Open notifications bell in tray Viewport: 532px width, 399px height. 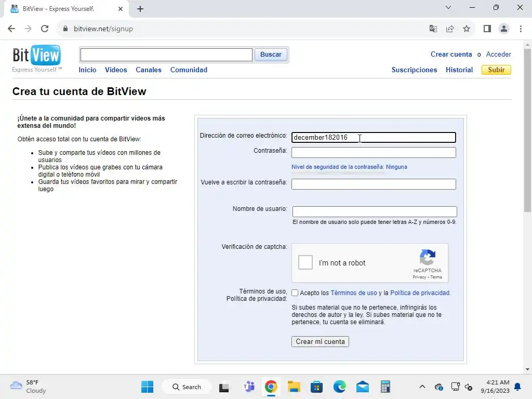518,387
